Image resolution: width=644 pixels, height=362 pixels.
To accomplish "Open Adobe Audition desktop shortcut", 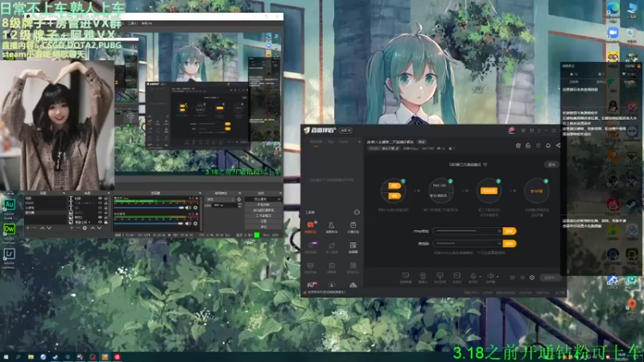I will 9,207.
